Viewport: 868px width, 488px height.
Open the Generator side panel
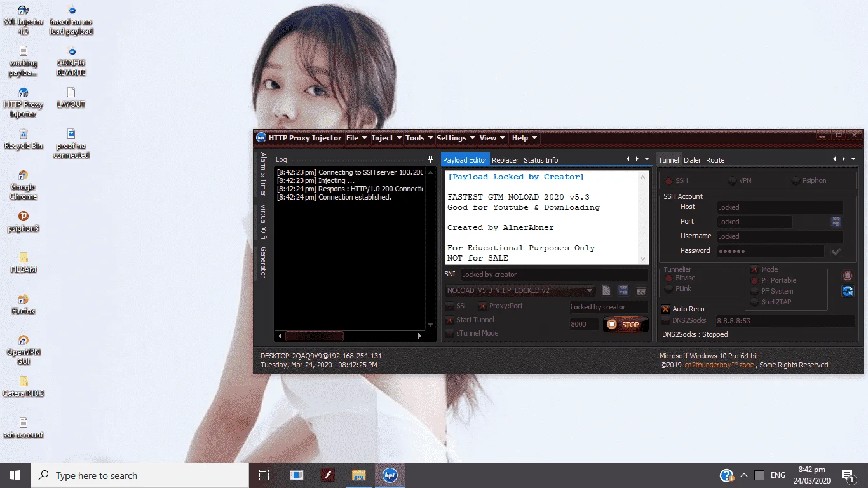(263, 262)
